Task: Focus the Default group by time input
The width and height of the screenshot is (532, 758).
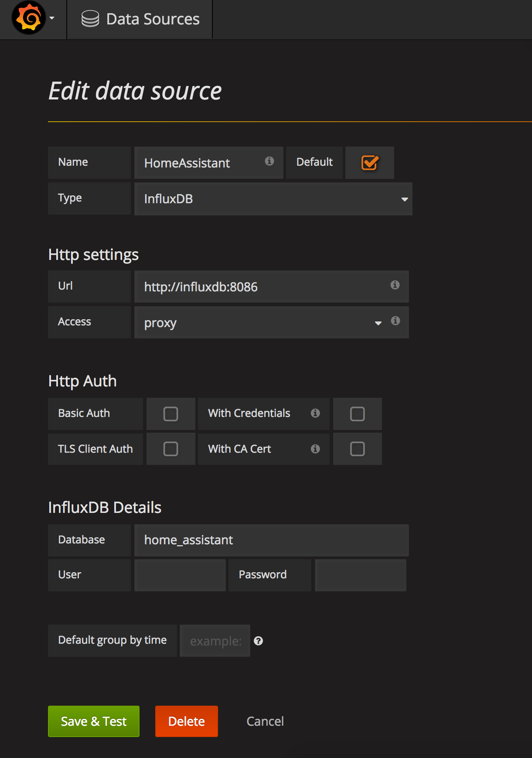Action: point(215,641)
